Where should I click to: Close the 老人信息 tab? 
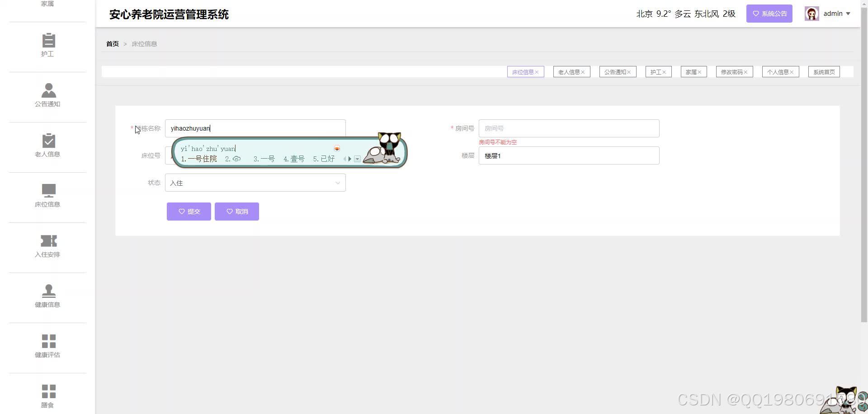coord(583,72)
